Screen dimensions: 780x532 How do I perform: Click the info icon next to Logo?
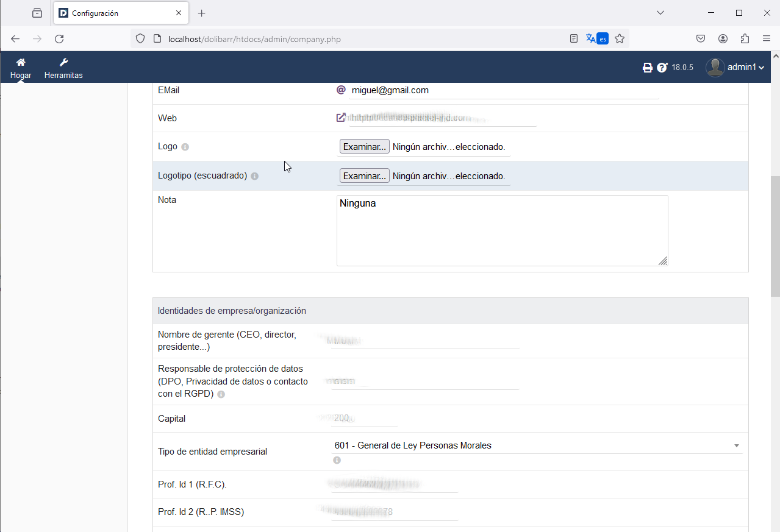pos(185,147)
